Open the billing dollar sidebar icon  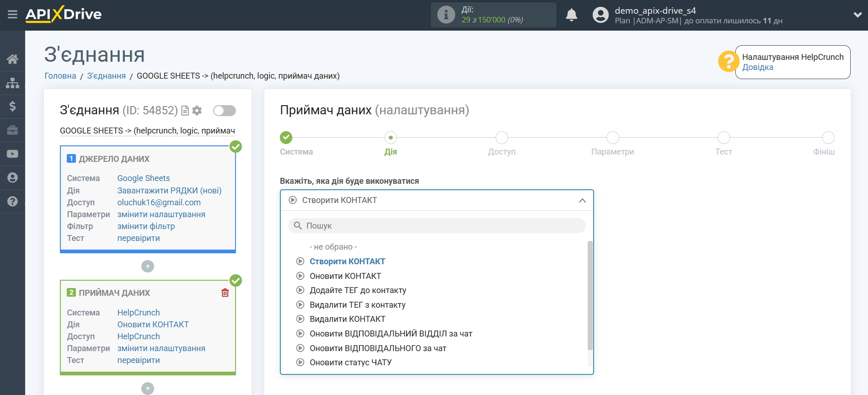[x=12, y=107]
